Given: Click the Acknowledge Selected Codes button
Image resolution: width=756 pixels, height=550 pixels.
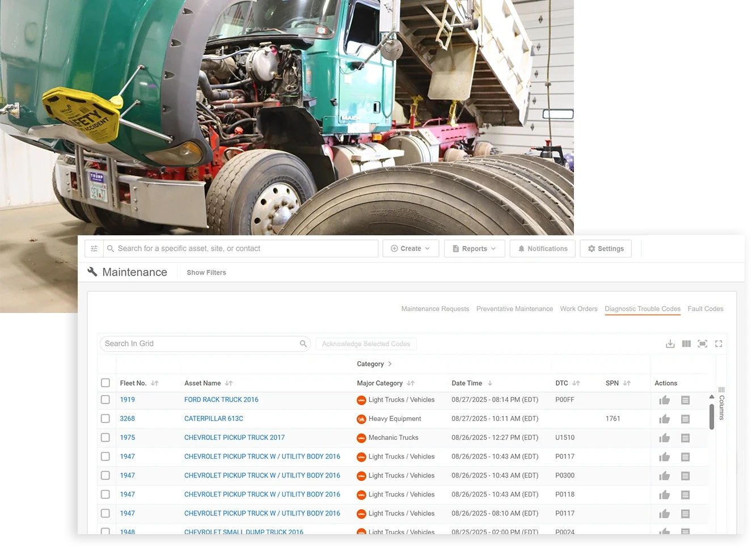Looking at the screenshot, I should click(x=366, y=344).
